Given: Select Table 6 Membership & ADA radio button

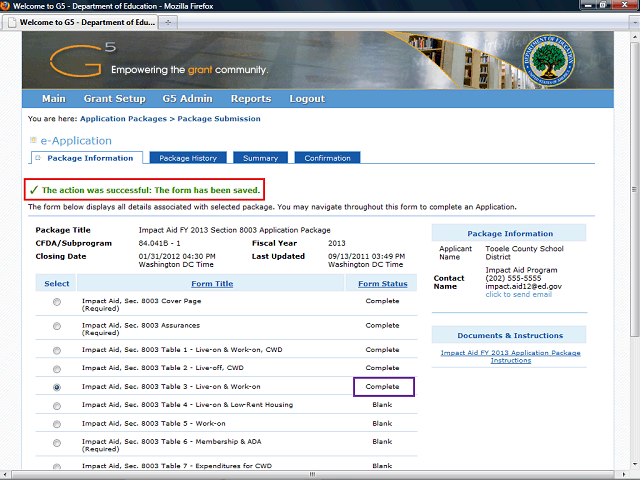Looking at the screenshot, I should click(56, 445).
